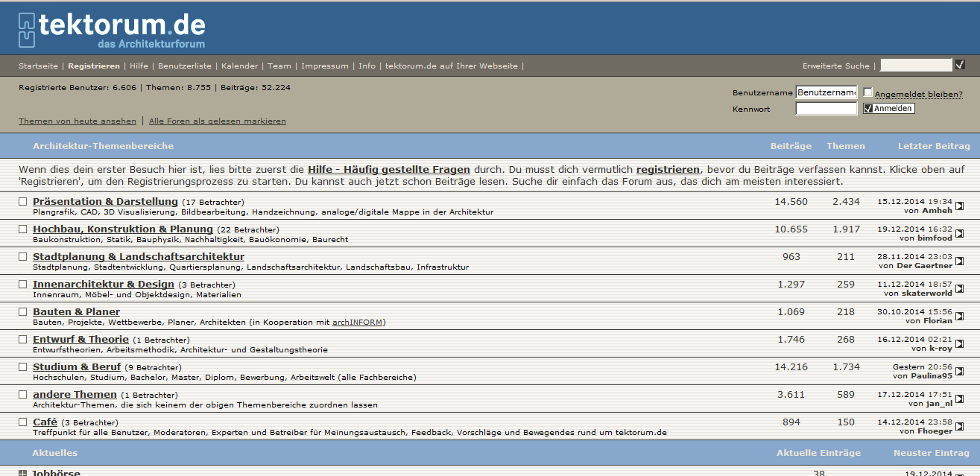Click status icon next to Bauten & Planer

point(22,312)
